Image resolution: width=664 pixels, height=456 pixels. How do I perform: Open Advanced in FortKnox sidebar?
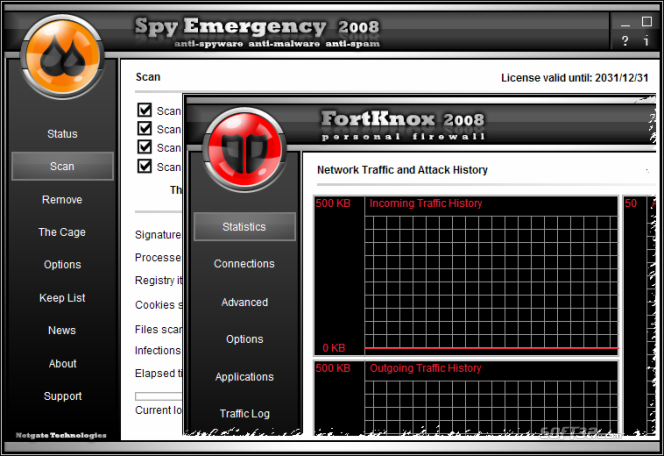[x=244, y=302]
